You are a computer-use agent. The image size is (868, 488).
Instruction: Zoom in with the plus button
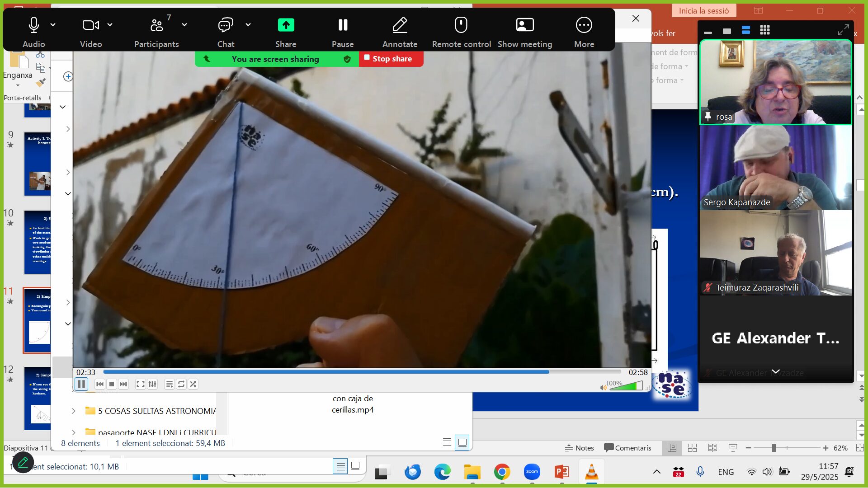pyautogui.click(x=826, y=448)
